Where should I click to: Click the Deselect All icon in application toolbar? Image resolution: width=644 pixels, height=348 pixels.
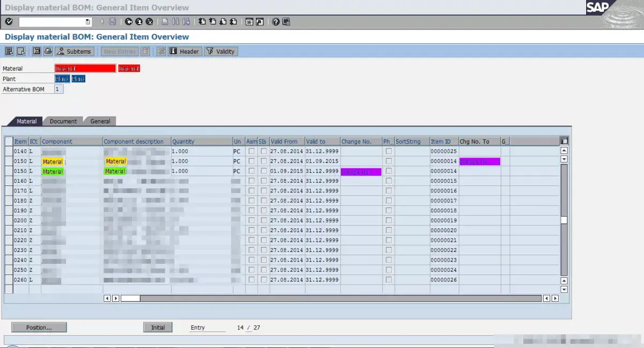tap(21, 51)
